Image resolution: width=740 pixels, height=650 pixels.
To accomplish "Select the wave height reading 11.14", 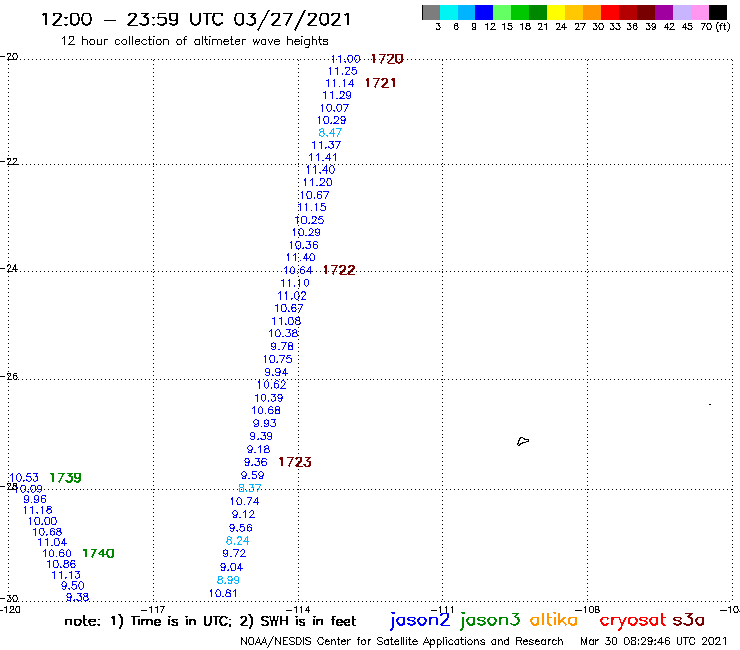I will point(340,84).
